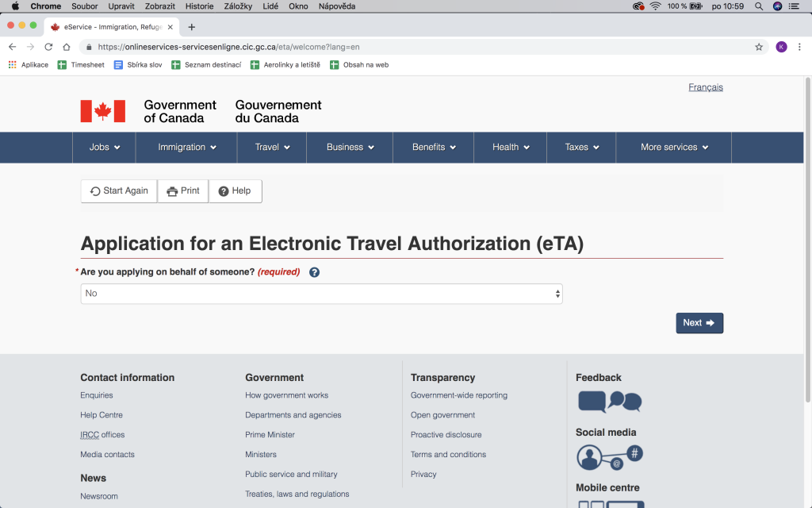Click the browser reload icon
812x508 pixels.
pos(48,47)
